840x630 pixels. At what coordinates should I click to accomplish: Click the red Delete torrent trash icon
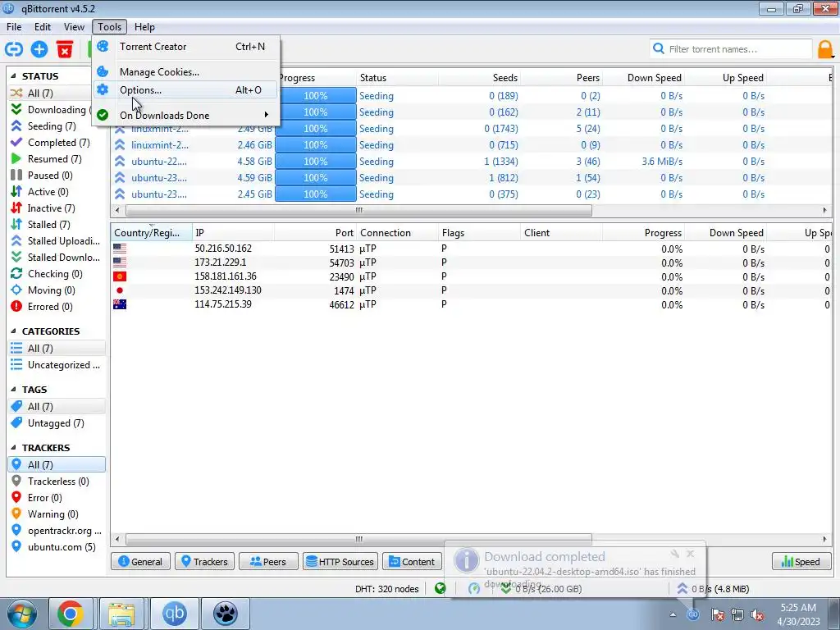point(65,49)
